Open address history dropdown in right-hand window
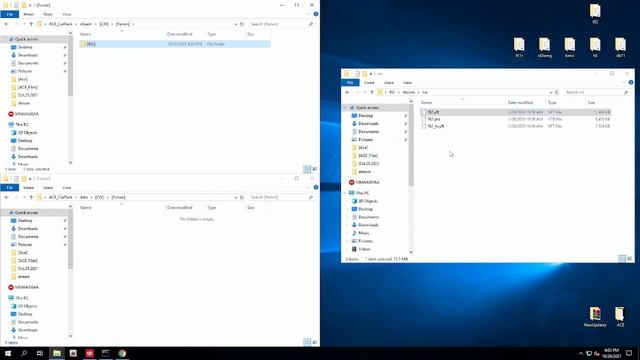Image resolution: width=640 pixels, height=360 pixels. click(551, 92)
